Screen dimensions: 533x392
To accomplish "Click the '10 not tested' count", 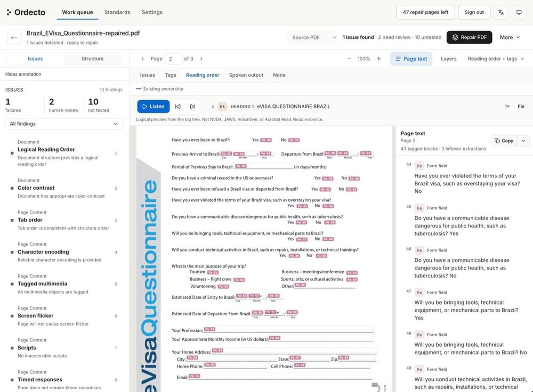I will 99,105.
